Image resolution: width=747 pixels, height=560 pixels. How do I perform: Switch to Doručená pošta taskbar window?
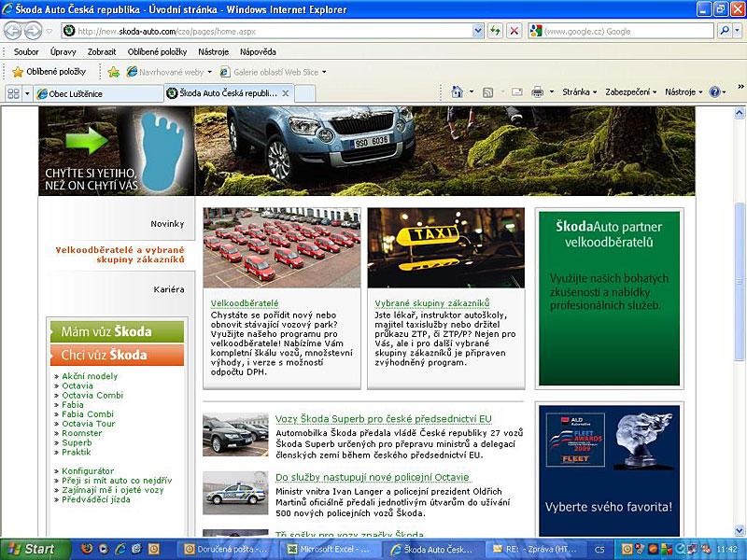coord(226,549)
